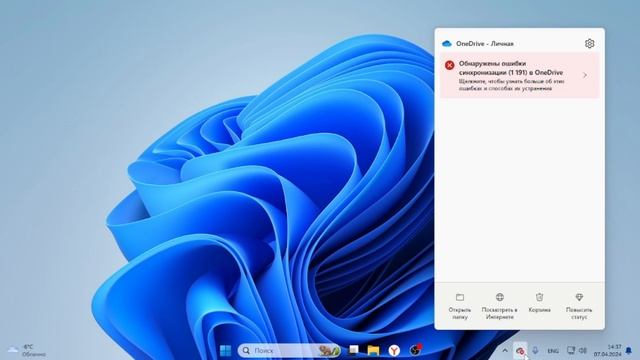This screenshot has height=360, width=640.
Task: Open the OneDrive folder (Открыть папку)
Action: (460, 305)
